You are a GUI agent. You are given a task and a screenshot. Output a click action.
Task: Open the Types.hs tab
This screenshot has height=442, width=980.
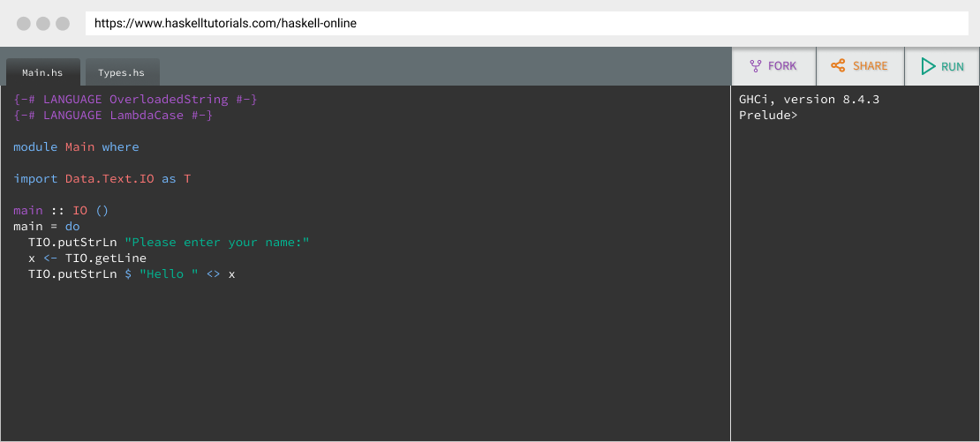[122, 72]
